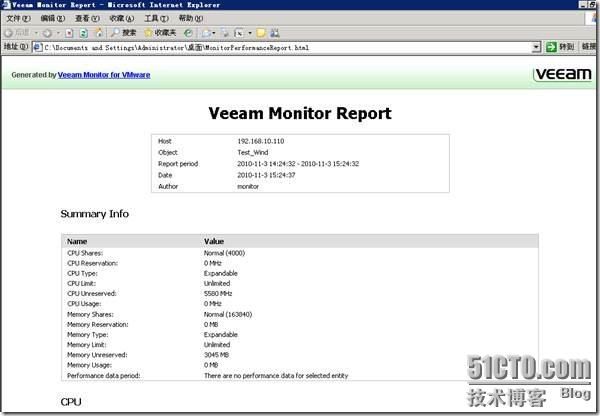This screenshot has height=416, width=600.
Task: Click the CPU Type row label
Action: coord(82,273)
